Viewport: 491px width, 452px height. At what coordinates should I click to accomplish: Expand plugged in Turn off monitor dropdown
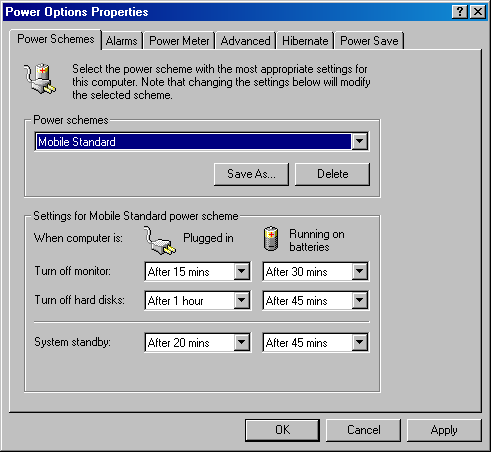pyautogui.click(x=242, y=271)
